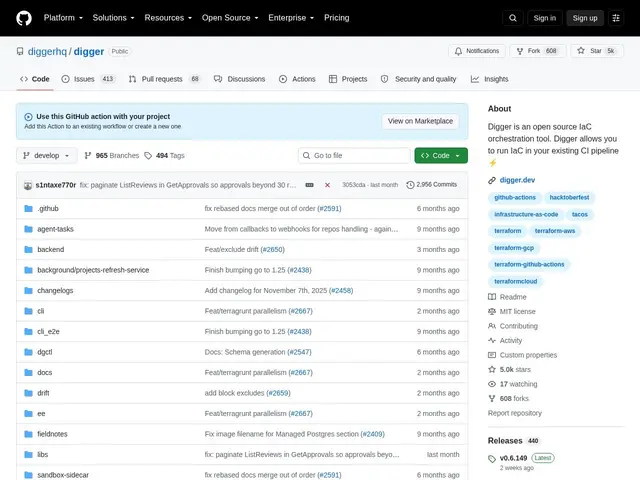Open the fieldnotes folder

pos(52,434)
